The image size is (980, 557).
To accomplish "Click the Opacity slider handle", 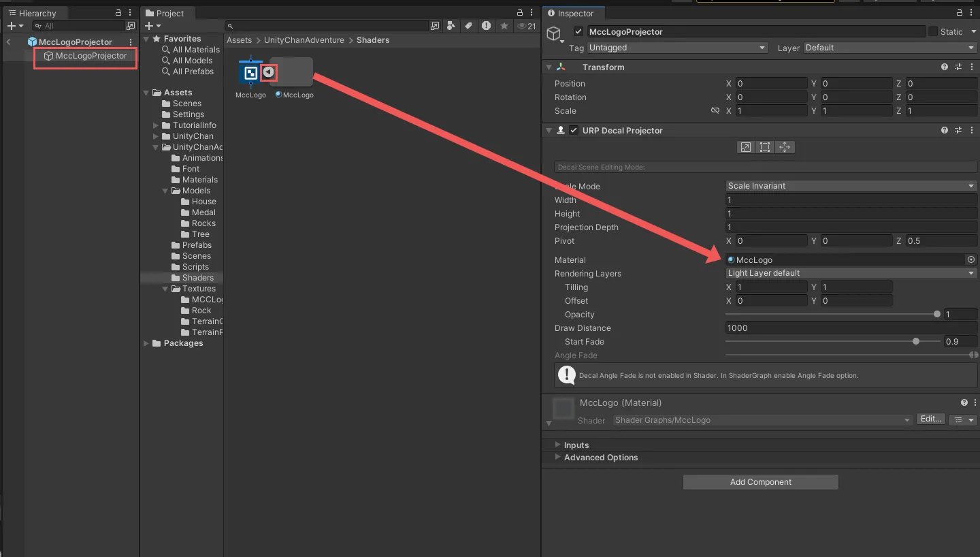I will [x=937, y=314].
